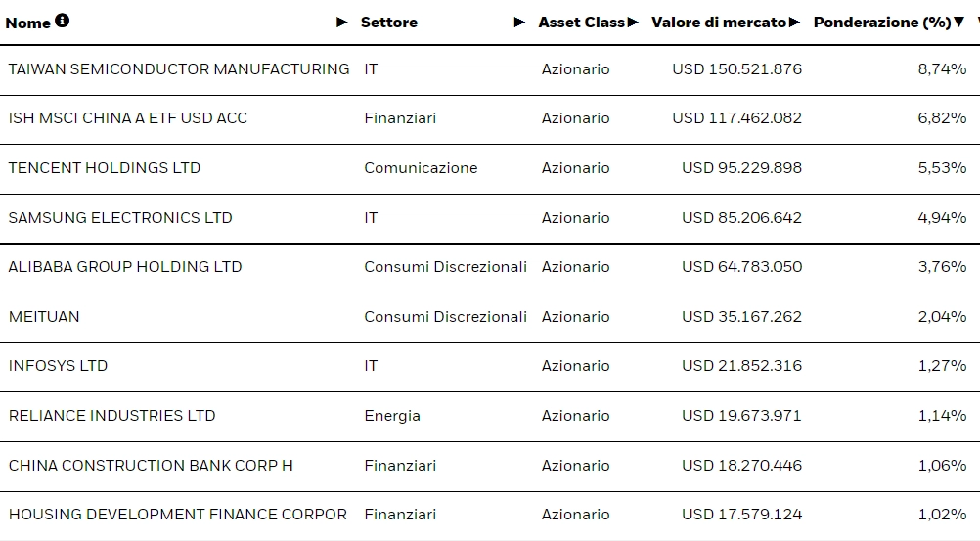Click the sort arrow beside Asset Class
980x541 pixels.
(633, 22)
